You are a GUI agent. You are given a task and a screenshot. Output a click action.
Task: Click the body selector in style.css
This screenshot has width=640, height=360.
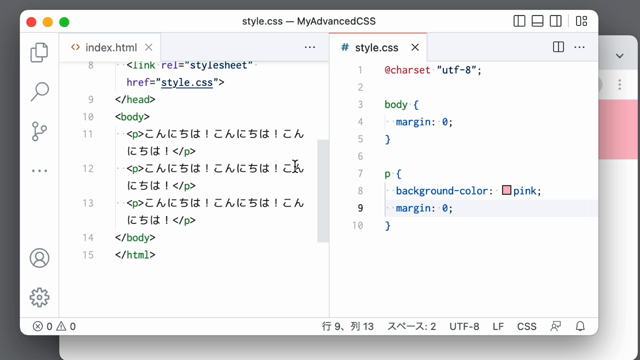(x=396, y=104)
